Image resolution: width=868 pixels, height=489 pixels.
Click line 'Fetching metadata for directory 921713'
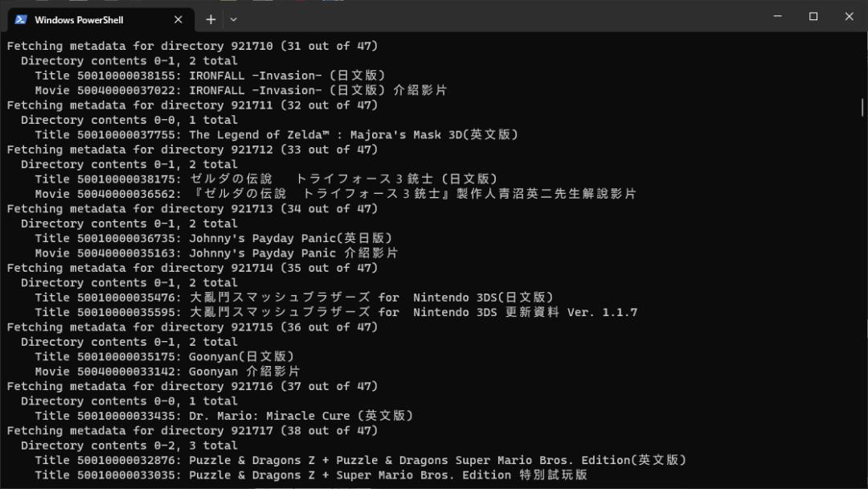192,209
